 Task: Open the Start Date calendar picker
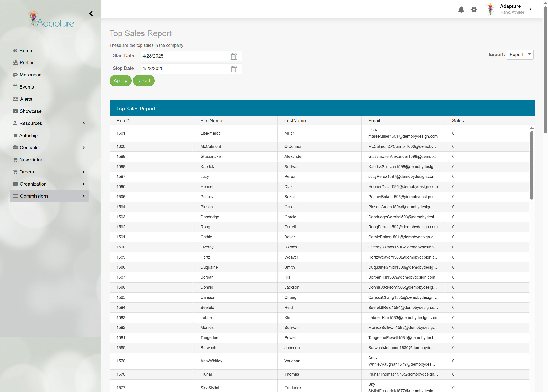pyautogui.click(x=234, y=56)
